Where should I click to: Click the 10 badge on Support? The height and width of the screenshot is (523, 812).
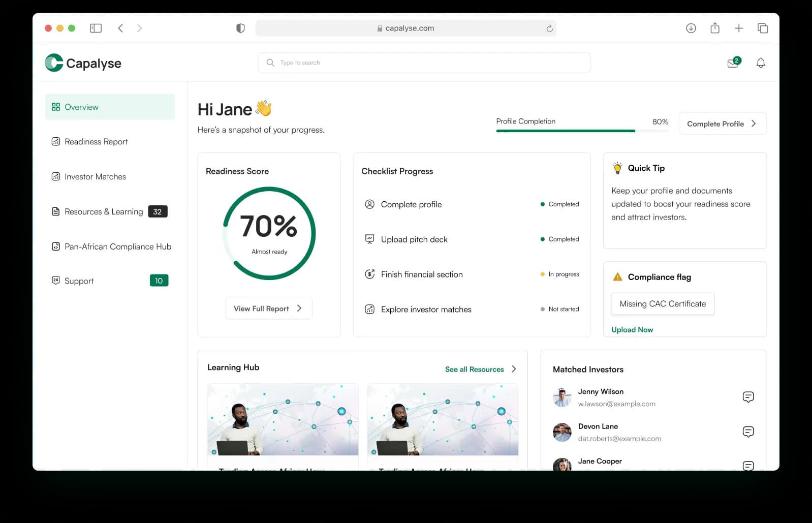click(159, 281)
